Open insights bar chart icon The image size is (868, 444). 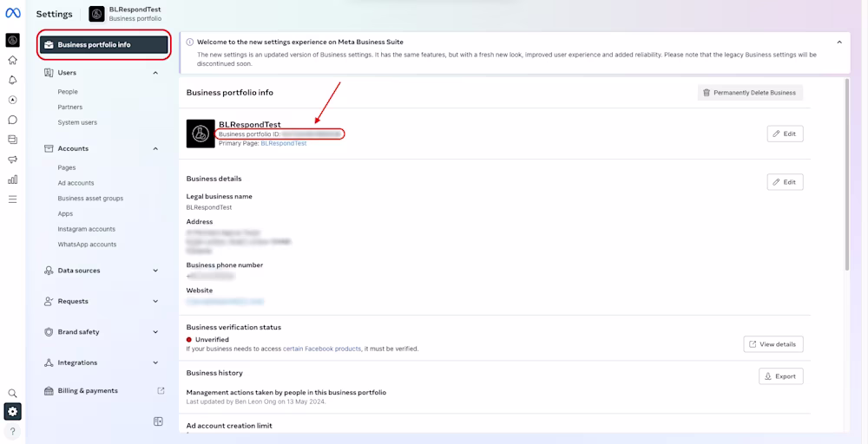coord(12,180)
